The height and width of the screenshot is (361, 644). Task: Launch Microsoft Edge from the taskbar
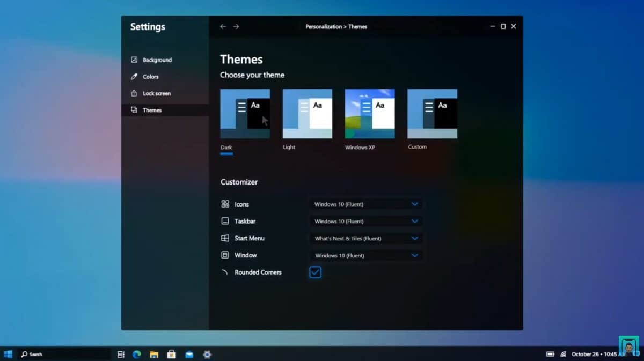(136, 354)
